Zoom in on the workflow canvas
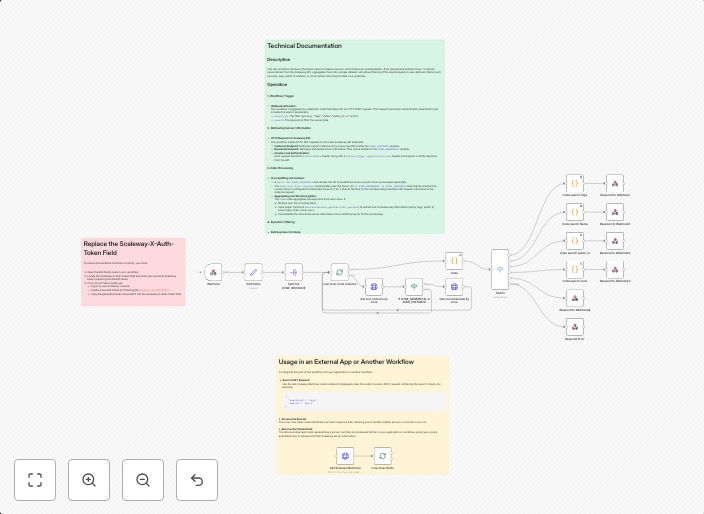The width and height of the screenshot is (704, 514). [89, 480]
